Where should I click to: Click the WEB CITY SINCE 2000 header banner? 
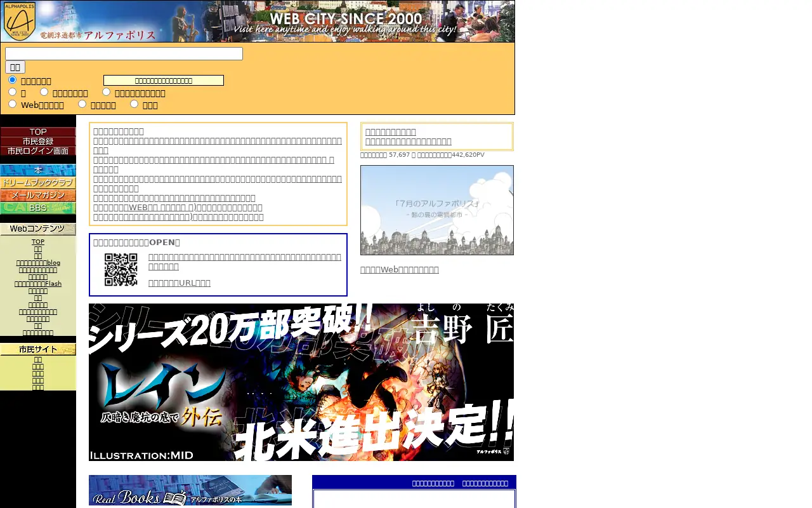tap(258, 22)
